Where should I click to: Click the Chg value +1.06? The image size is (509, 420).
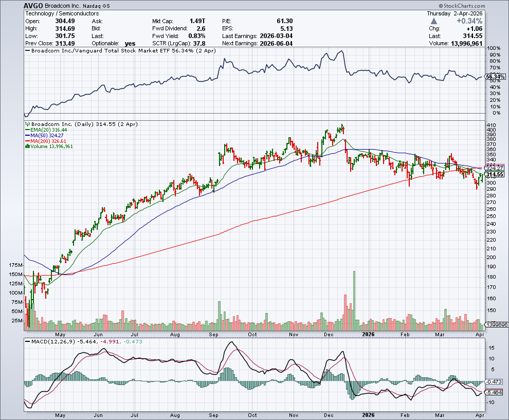474,29
